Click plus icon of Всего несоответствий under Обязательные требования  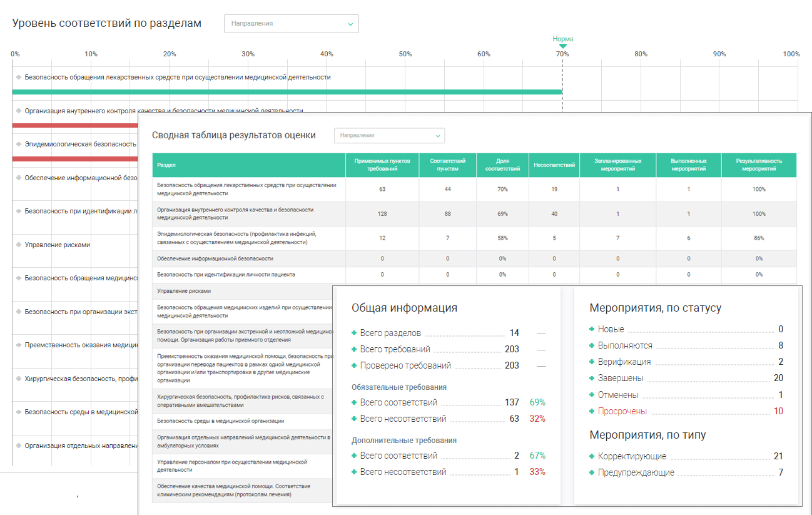(355, 419)
